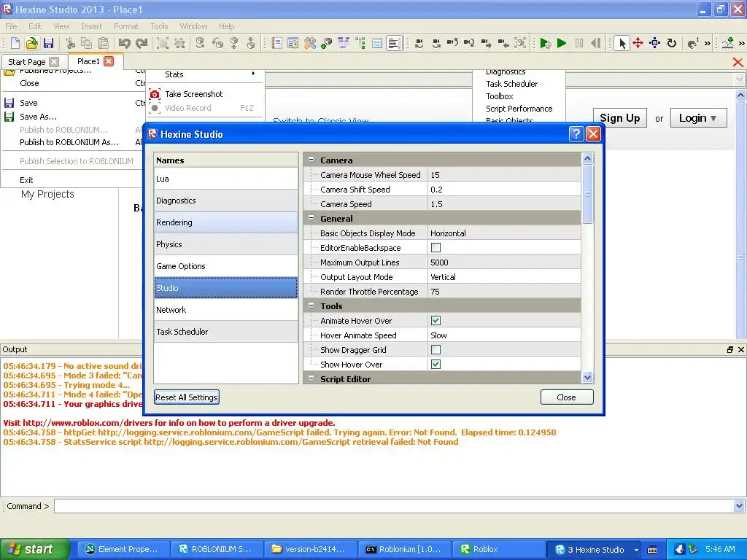
Task: Click the Close button in Settings dialog
Action: pos(566,397)
